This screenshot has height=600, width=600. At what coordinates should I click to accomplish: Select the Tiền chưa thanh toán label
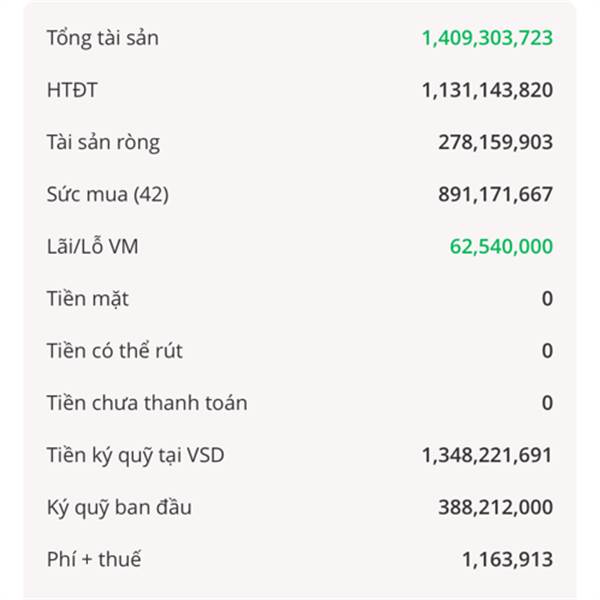[147, 403]
